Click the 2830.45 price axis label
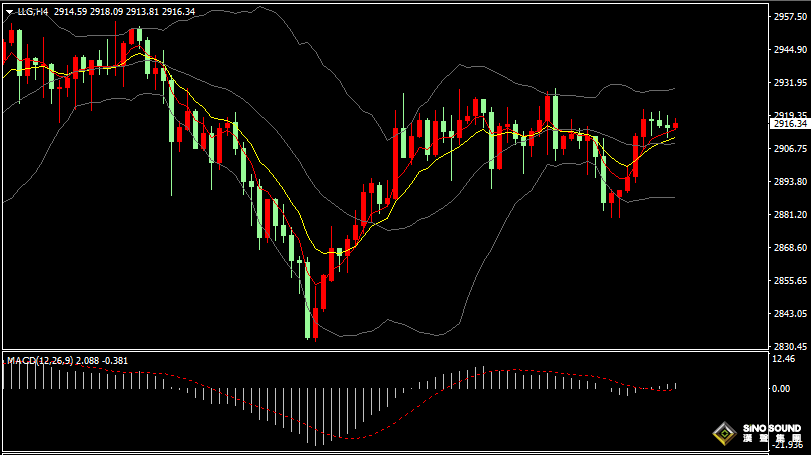The height and width of the screenshot is (455, 811). click(x=790, y=346)
